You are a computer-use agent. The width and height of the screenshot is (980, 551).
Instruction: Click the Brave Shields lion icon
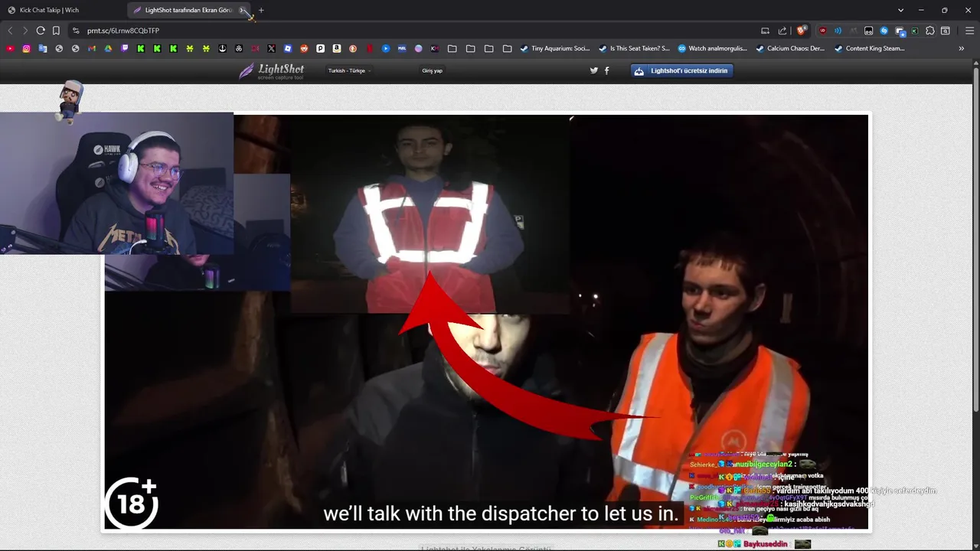pos(801,31)
